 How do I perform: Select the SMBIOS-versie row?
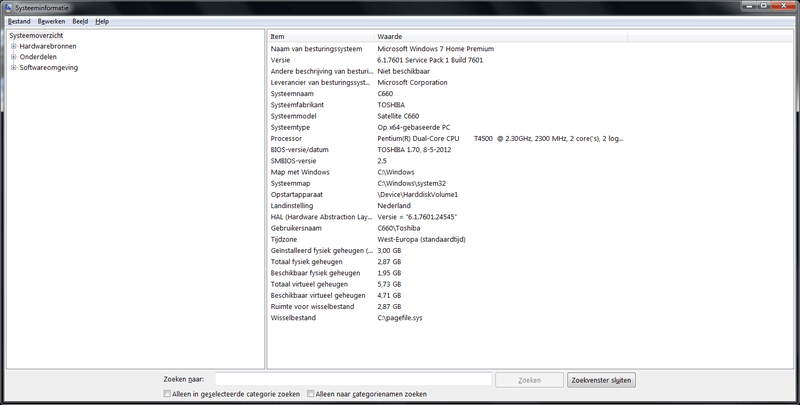447,161
